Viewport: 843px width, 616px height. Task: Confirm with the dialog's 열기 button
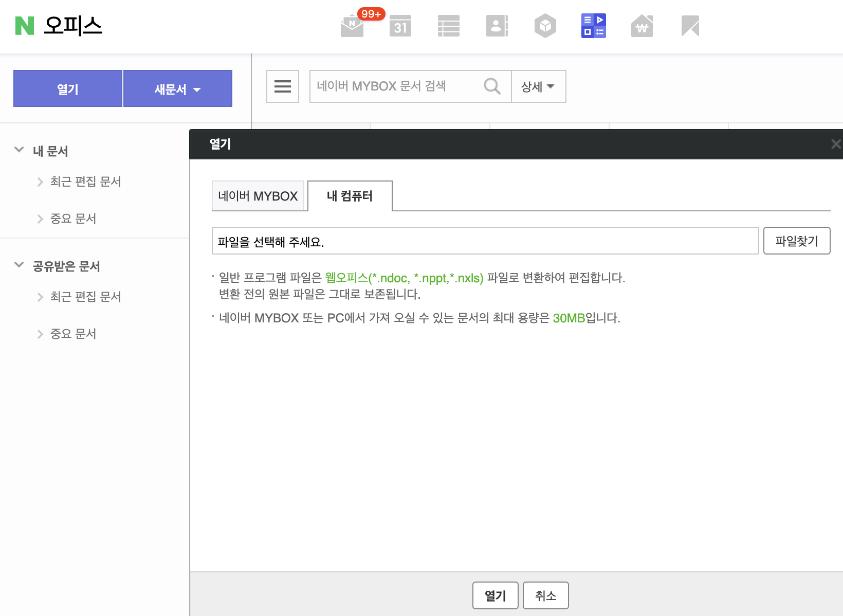496,595
